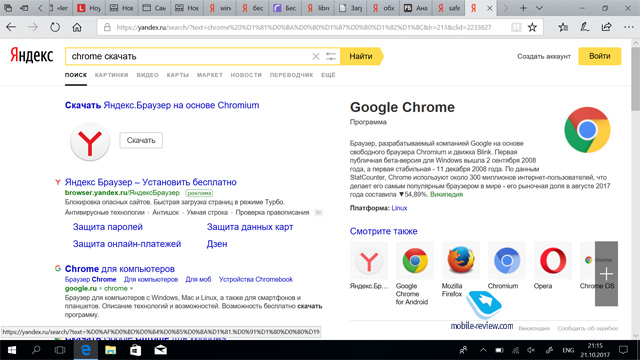The width and height of the screenshot is (640, 360).
Task: Open the browser home page icon
Action: click(x=77, y=27)
